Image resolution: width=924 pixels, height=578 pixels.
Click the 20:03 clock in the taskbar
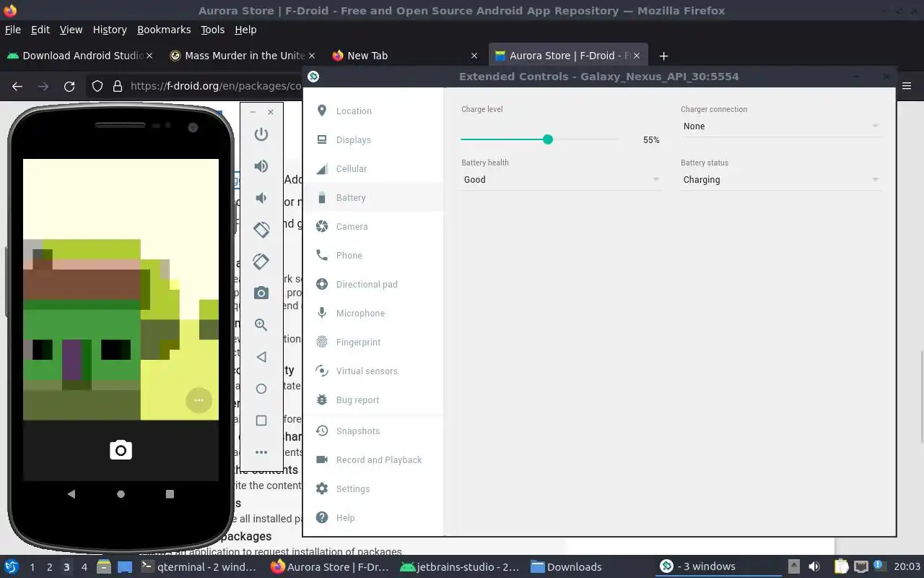907,567
